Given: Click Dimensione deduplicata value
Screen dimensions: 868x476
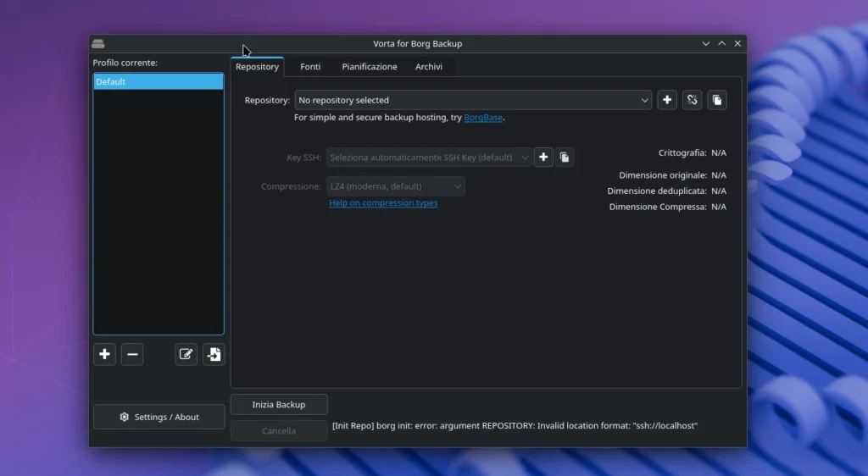Looking at the screenshot, I should (x=719, y=191).
